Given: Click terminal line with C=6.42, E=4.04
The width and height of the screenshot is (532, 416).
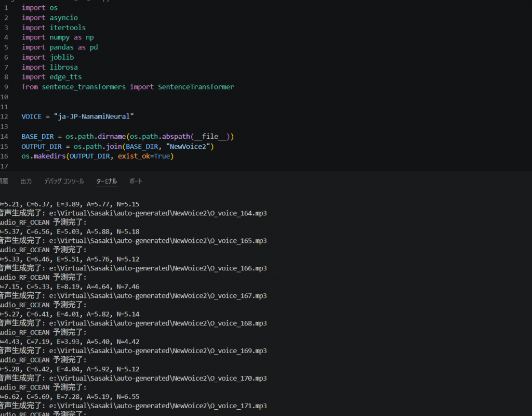Looking at the screenshot, I should coord(70,369).
